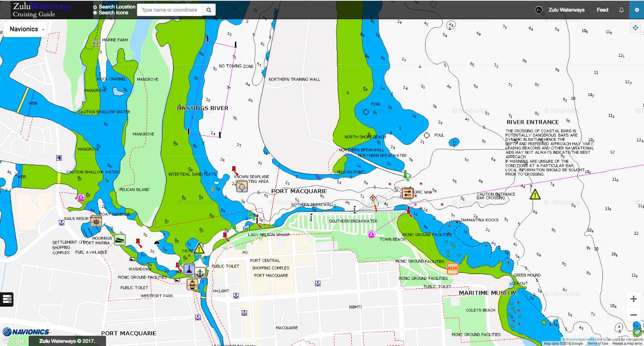Viewport: 644px width, 346px height.
Task: Zoom in with the plus button
Action: point(633,299)
